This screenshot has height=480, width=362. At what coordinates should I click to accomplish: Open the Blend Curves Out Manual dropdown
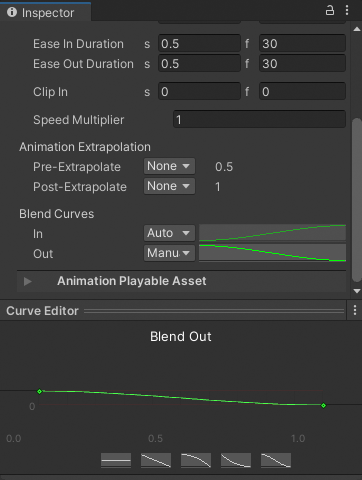coord(169,253)
